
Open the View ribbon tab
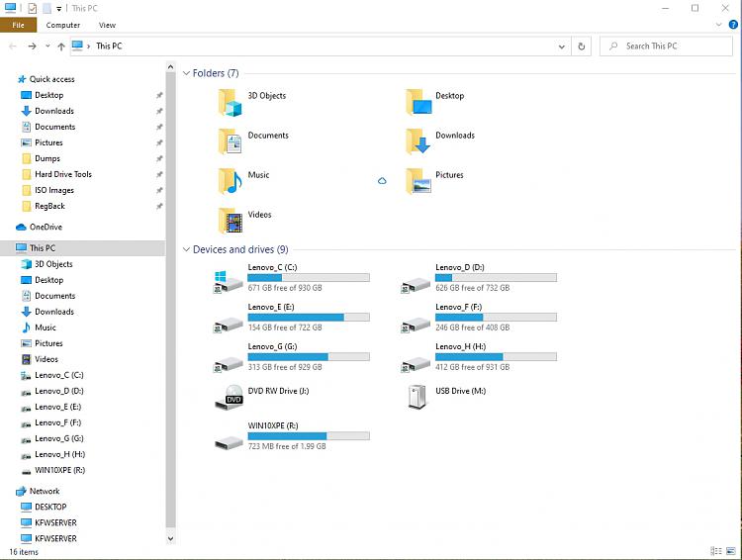click(107, 25)
